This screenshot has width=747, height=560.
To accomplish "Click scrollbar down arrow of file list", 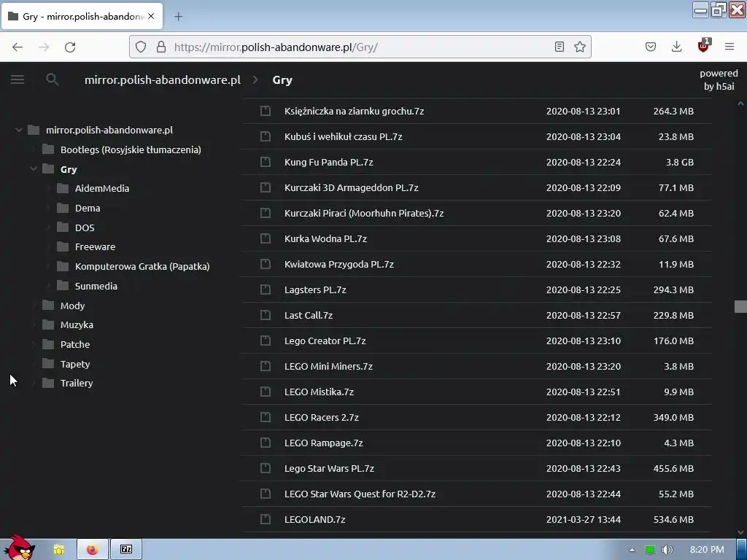I will [740, 532].
